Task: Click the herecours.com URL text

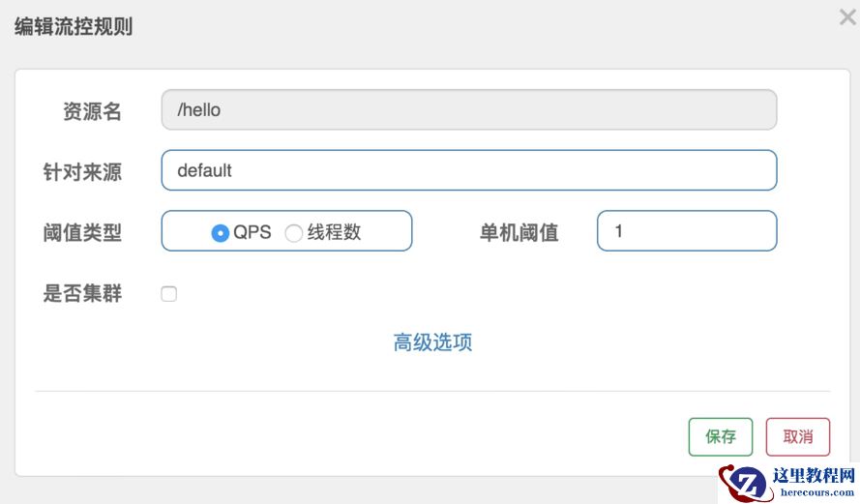Action: click(814, 492)
